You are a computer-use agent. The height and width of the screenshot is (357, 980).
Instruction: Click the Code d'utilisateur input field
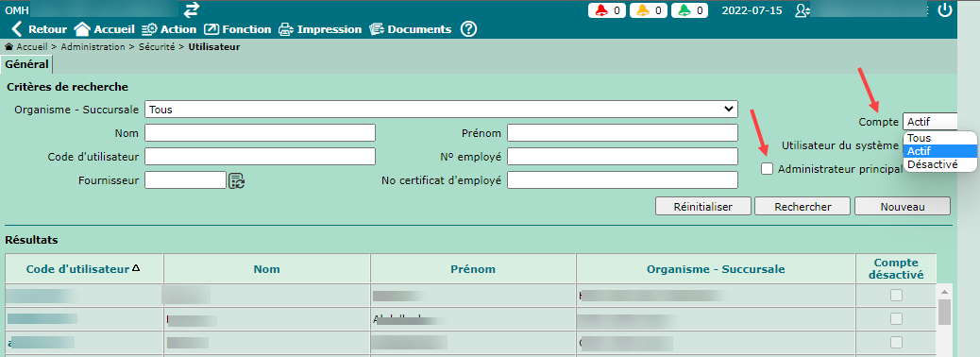(260, 156)
